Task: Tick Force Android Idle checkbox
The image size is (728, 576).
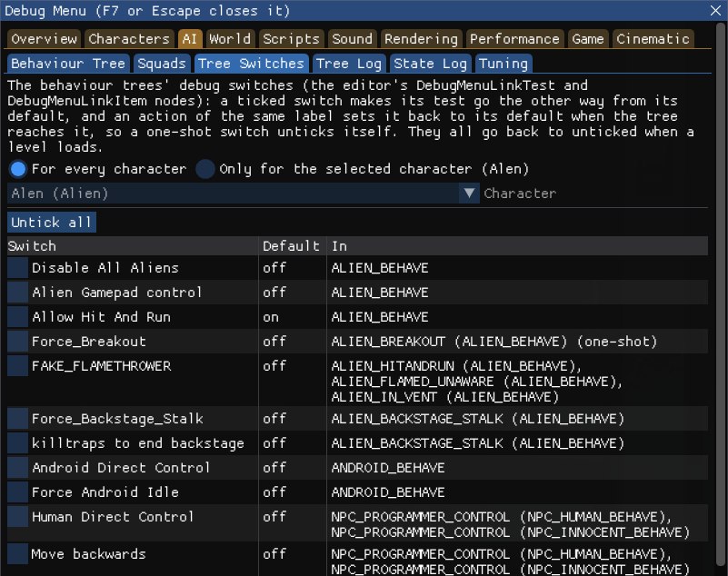Action: pos(17,492)
